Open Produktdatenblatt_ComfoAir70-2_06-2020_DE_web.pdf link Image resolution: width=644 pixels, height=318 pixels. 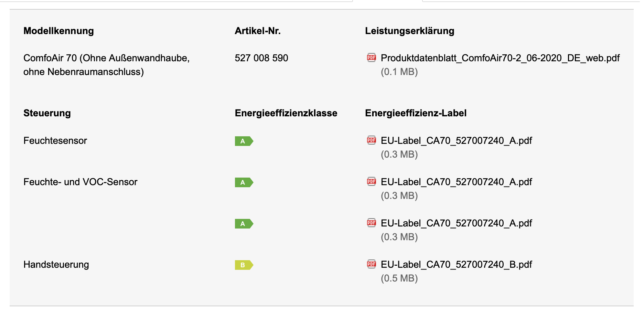(500, 58)
